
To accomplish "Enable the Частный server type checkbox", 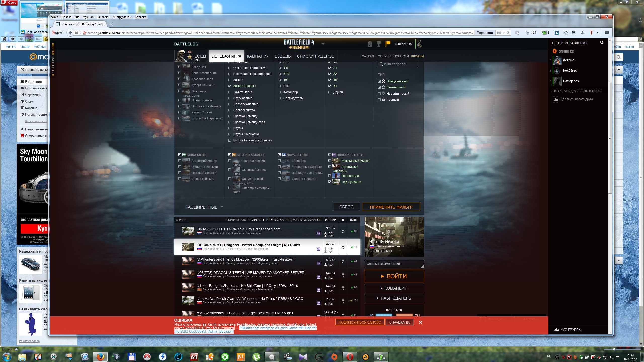I will (379, 100).
